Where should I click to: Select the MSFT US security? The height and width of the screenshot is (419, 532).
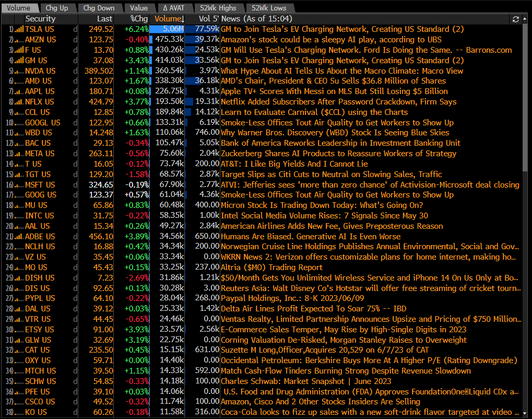(40, 185)
